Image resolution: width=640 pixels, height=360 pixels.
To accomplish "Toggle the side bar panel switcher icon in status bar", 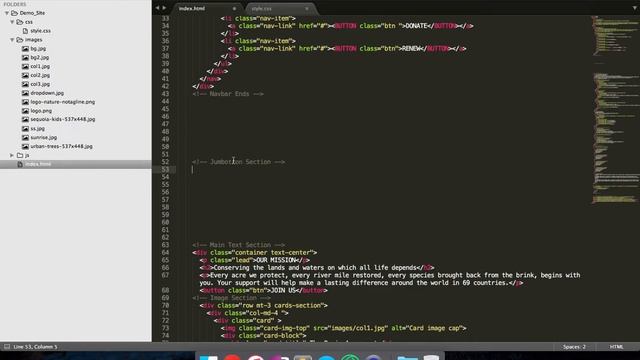I will point(7,347).
